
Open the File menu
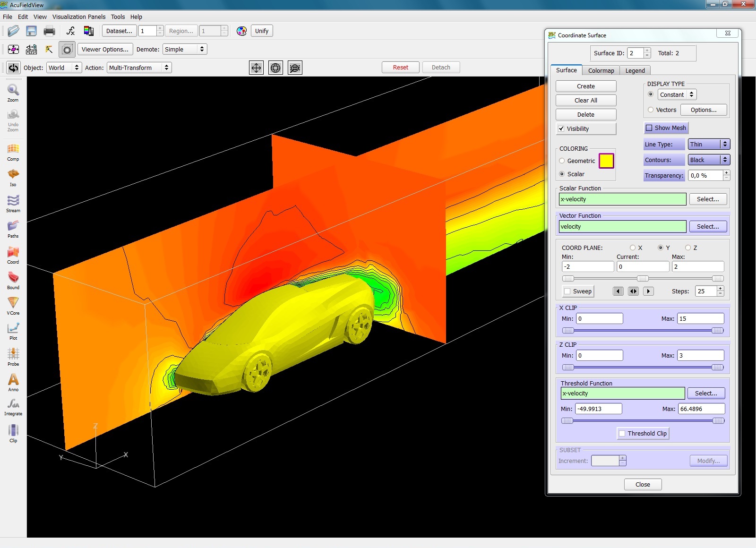(x=8, y=17)
